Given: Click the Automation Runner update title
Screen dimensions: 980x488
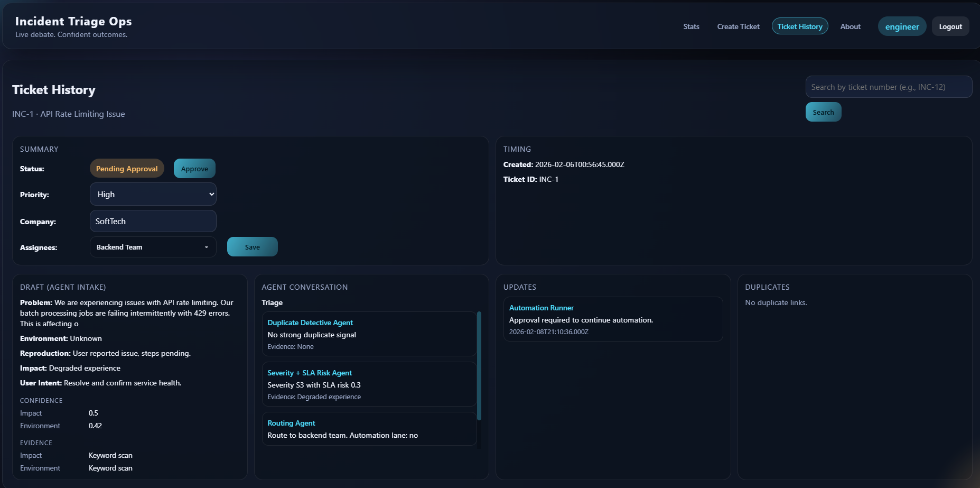Looking at the screenshot, I should [x=542, y=308].
